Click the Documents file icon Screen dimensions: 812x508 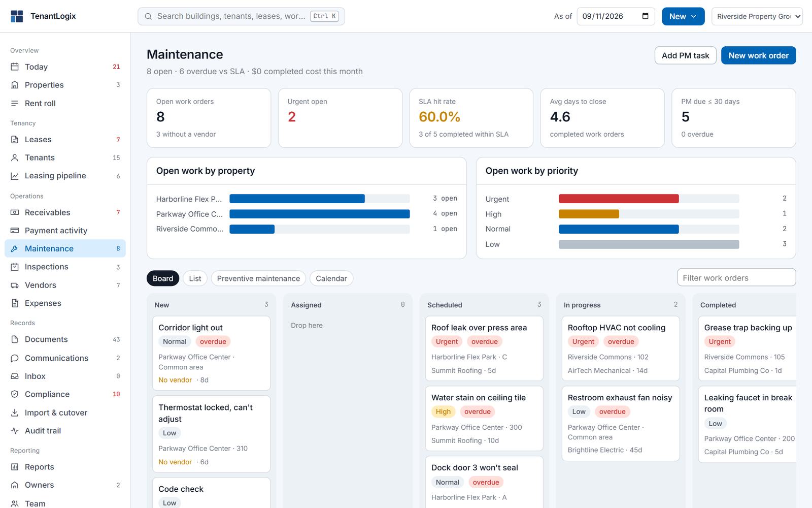click(x=15, y=339)
